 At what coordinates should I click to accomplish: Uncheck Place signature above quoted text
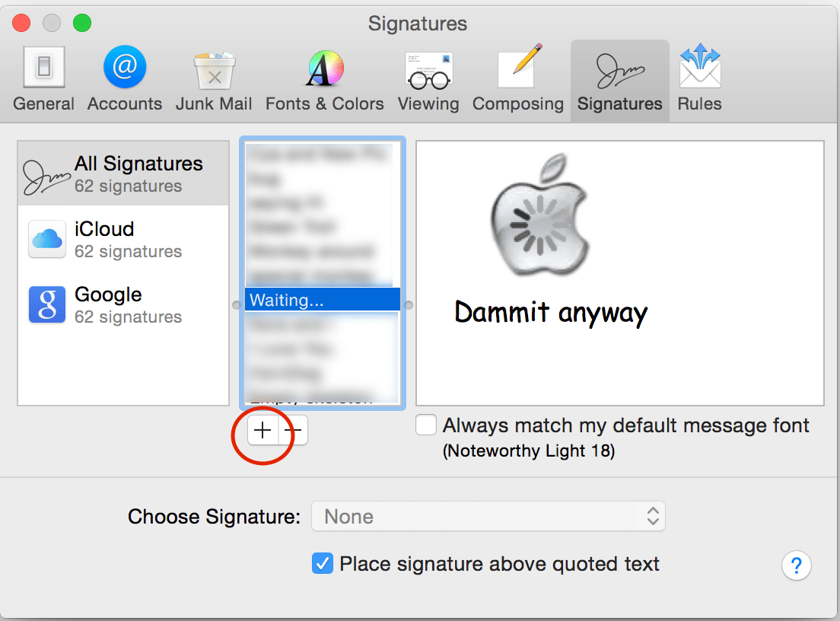coord(323,564)
